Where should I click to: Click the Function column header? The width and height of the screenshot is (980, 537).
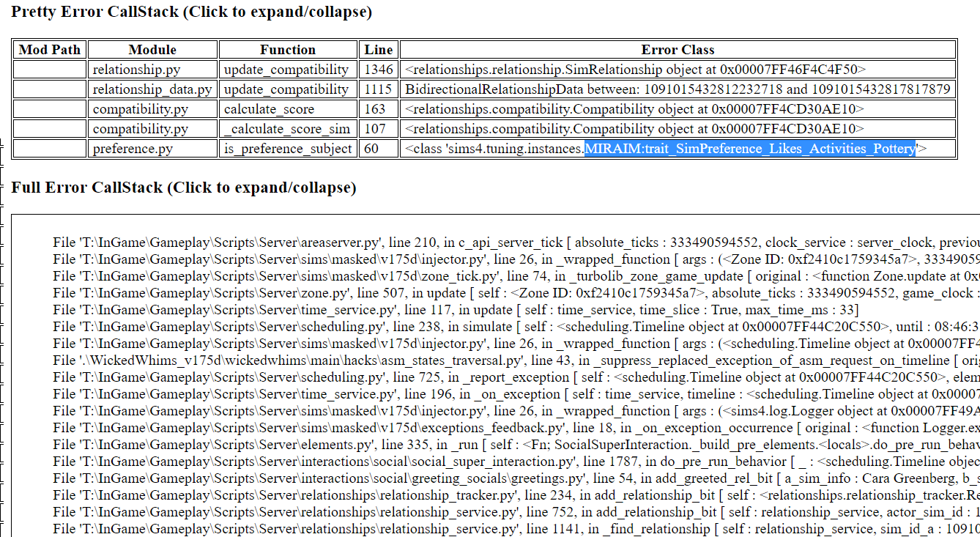tap(288, 50)
